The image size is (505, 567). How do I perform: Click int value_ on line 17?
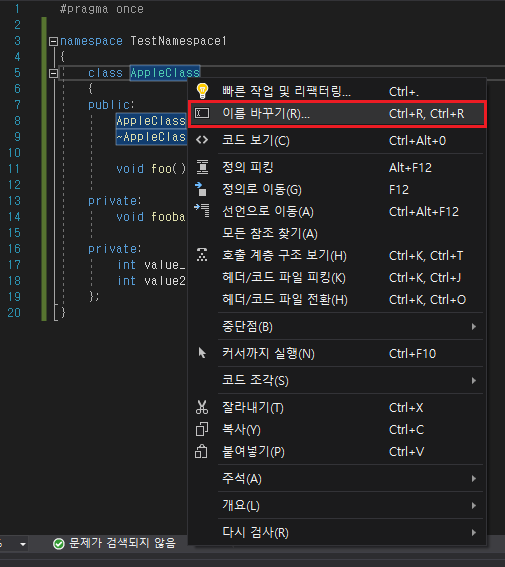[151, 265]
